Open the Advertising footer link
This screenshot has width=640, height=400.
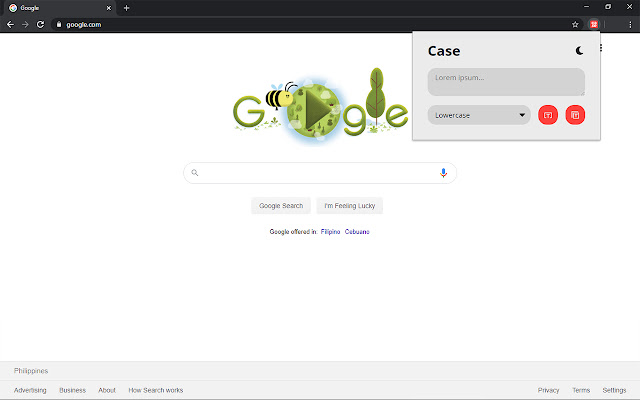[x=30, y=390]
